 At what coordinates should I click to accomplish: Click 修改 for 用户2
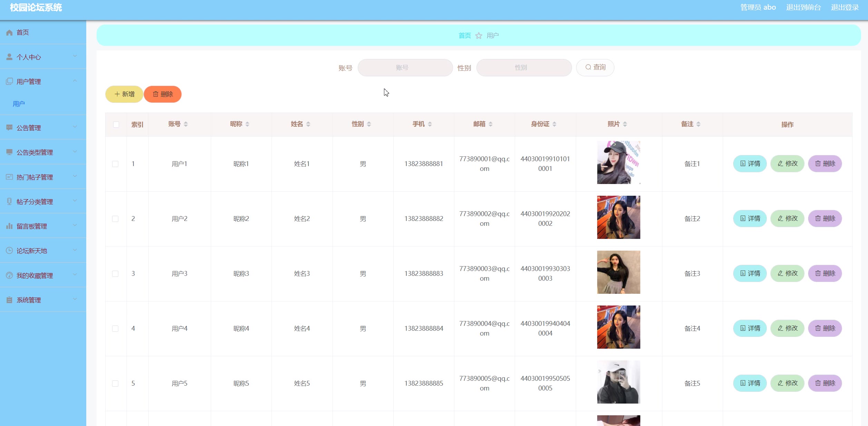[x=787, y=219]
